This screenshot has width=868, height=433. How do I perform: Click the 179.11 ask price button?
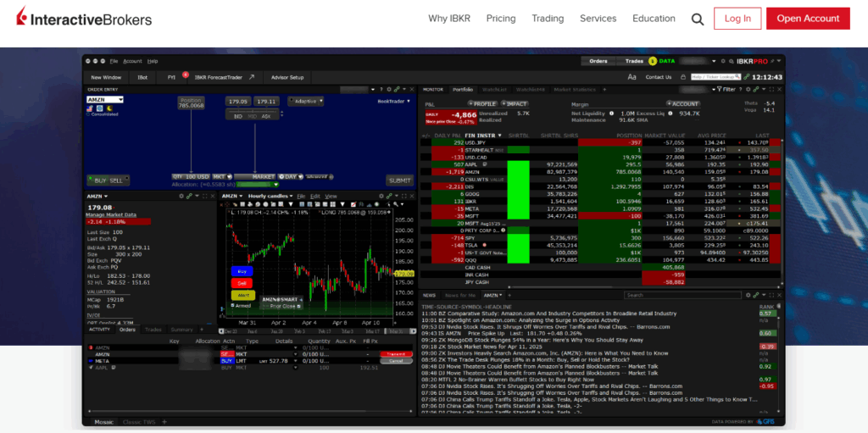(x=266, y=102)
